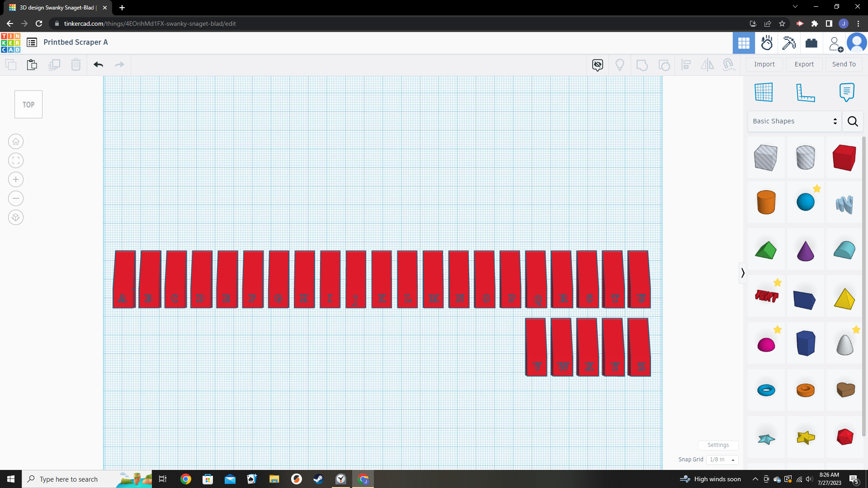Viewport: 868px width, 488px height.
Task: Open the Snap Grid dropdown
Action: pyautogui.click(x=722, y=460)
